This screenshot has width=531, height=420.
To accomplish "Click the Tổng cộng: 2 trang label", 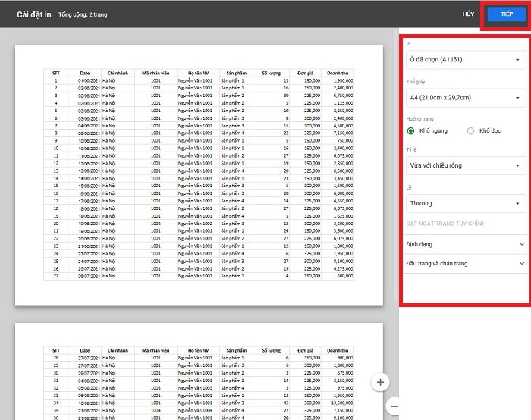I will (84, 14).
